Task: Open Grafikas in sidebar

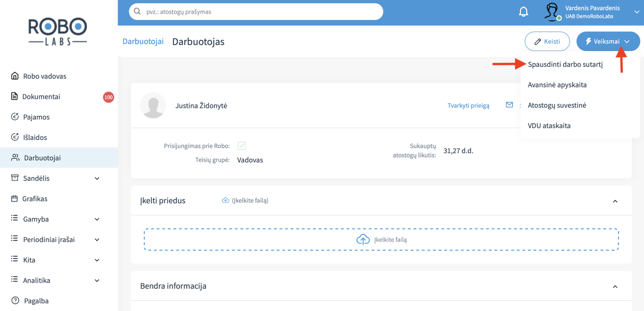Action: coord(35,199)
